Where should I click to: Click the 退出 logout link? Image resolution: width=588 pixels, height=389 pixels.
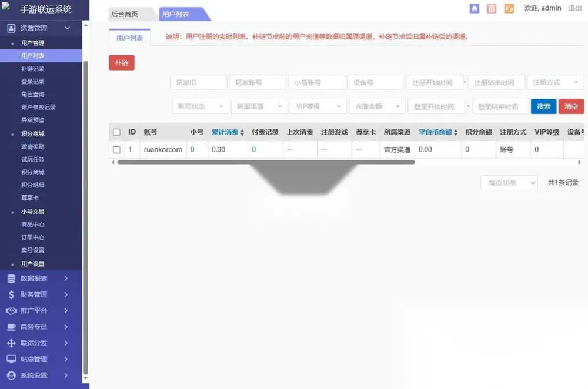tap(575, 8)
